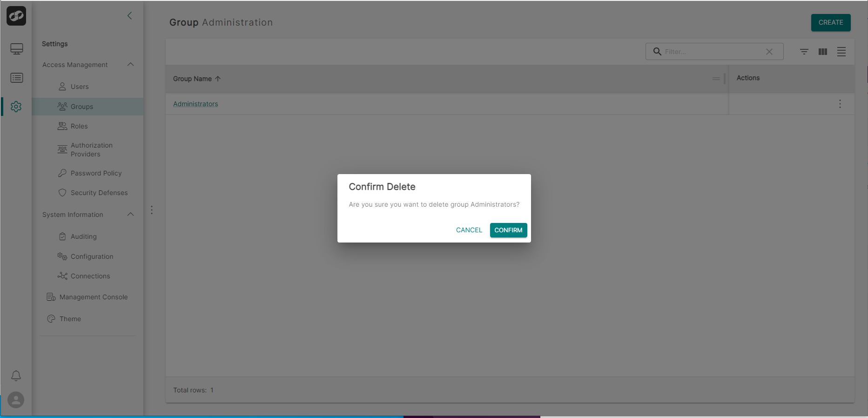
Task: Click the Users person icon
Action: click(62, 87)
